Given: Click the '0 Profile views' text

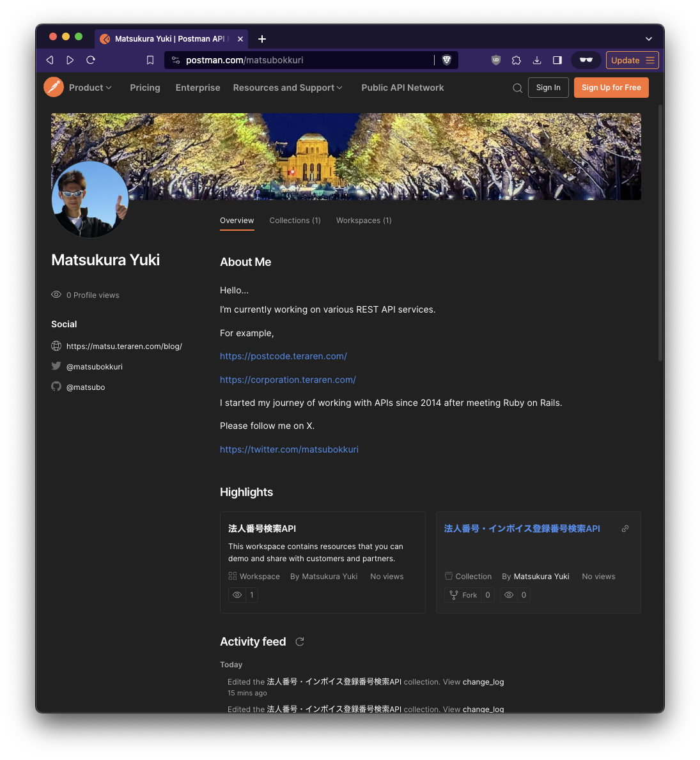Looking at the screenshot, I should click(93, 295).
